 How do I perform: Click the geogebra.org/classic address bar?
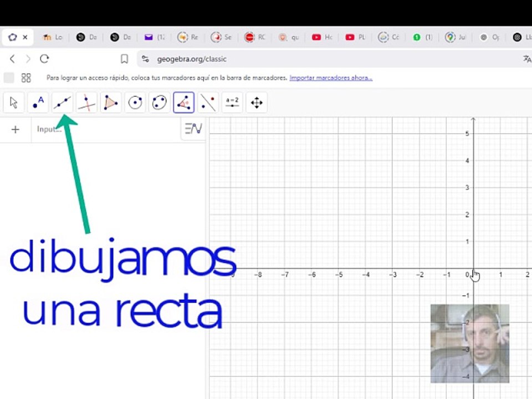coord(192,59)
